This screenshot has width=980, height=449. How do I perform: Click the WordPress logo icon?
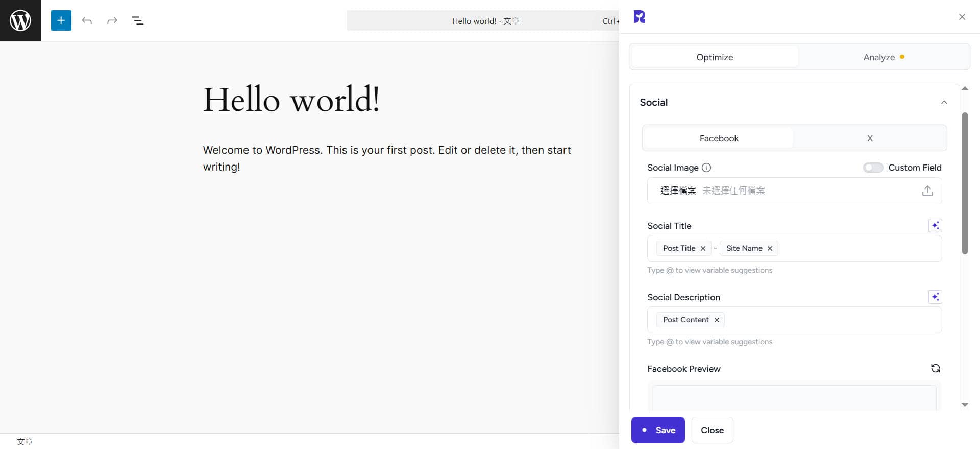click(20, 20)
